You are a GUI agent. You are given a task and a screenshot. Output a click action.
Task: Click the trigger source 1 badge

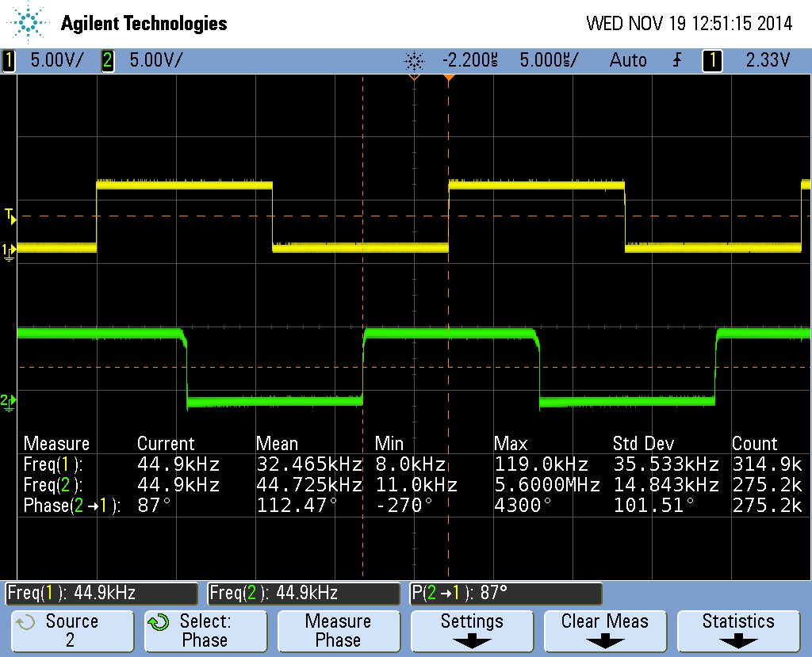pos(712,60)
